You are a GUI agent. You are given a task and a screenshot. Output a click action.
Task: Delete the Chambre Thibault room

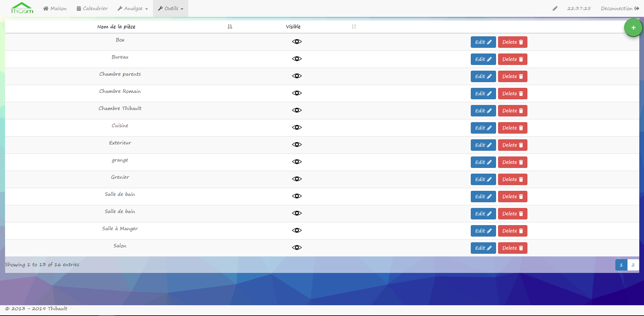click(513, 111)
